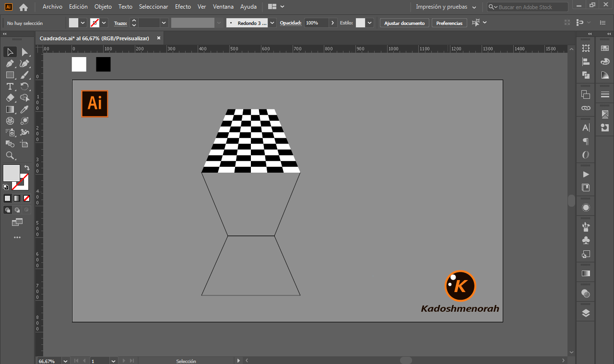The width and height of the screenshot is (614, 364).
Task: Open artboard number dropdown
Action: click(x=114, y=361)
